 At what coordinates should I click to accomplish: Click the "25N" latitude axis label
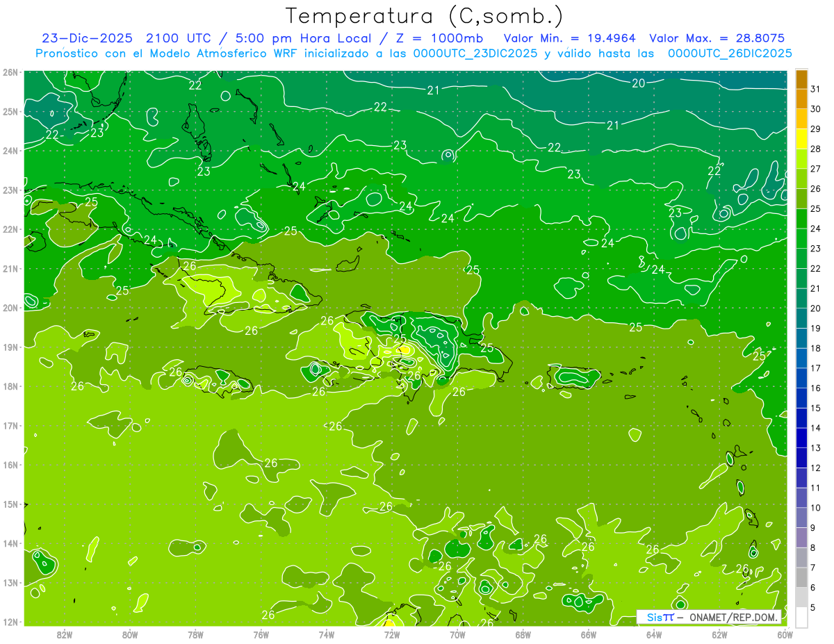10,112
